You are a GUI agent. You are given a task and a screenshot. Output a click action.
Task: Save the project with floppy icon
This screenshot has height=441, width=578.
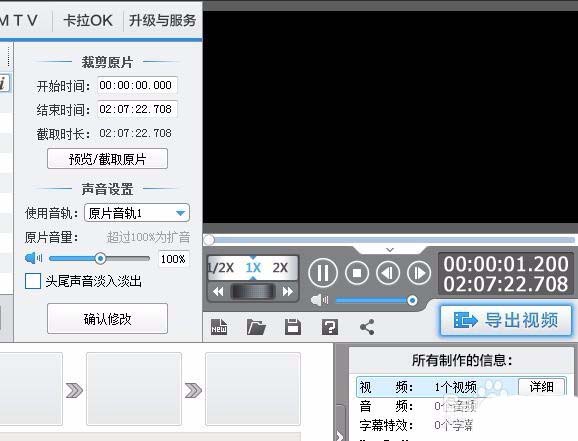[x=293, y=327]
